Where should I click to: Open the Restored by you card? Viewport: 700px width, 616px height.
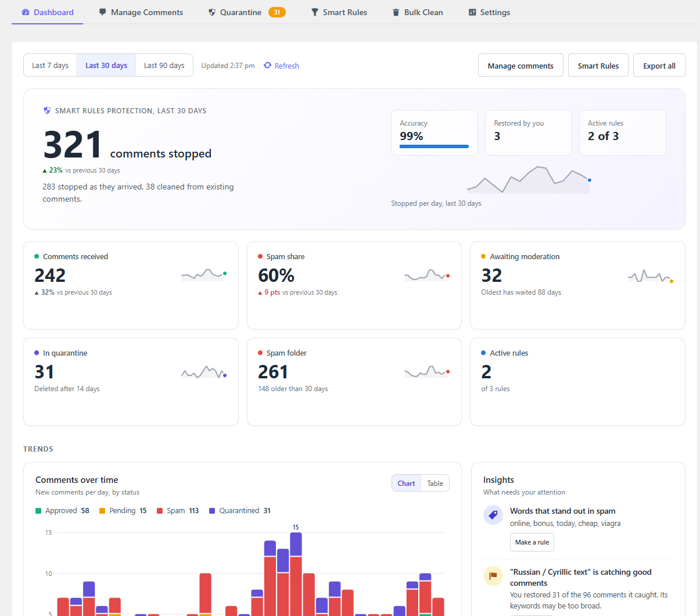click(x=529, y=132)
